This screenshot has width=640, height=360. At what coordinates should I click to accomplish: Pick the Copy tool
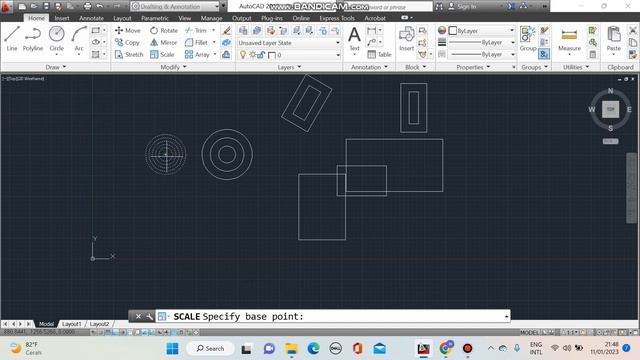coord(127,42)
